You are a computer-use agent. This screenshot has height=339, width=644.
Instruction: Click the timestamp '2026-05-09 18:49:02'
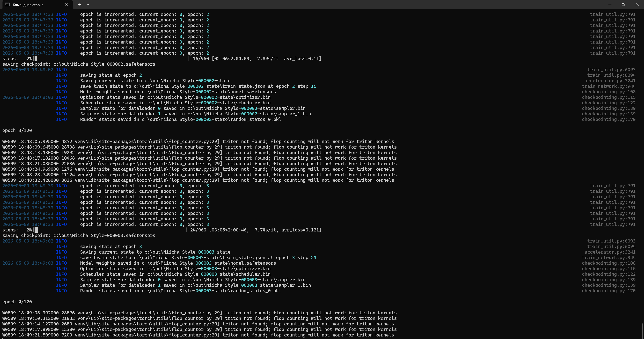(x=28, y=241)
